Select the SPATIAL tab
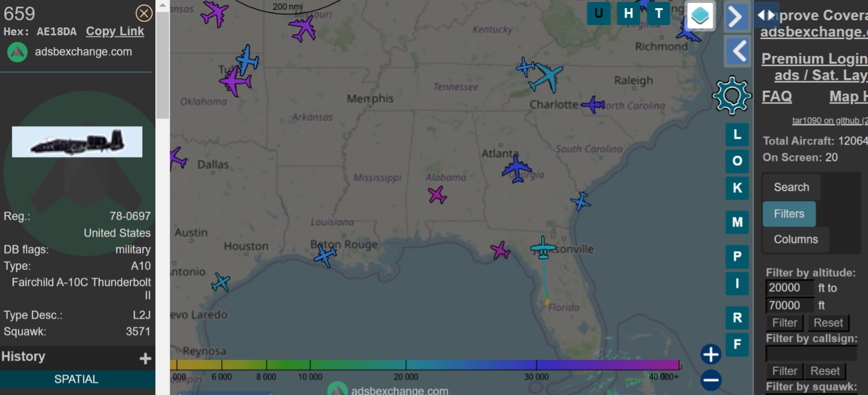The height and width of the screenshot is (395, 868). pyautogui.click(x=76, y=379)
